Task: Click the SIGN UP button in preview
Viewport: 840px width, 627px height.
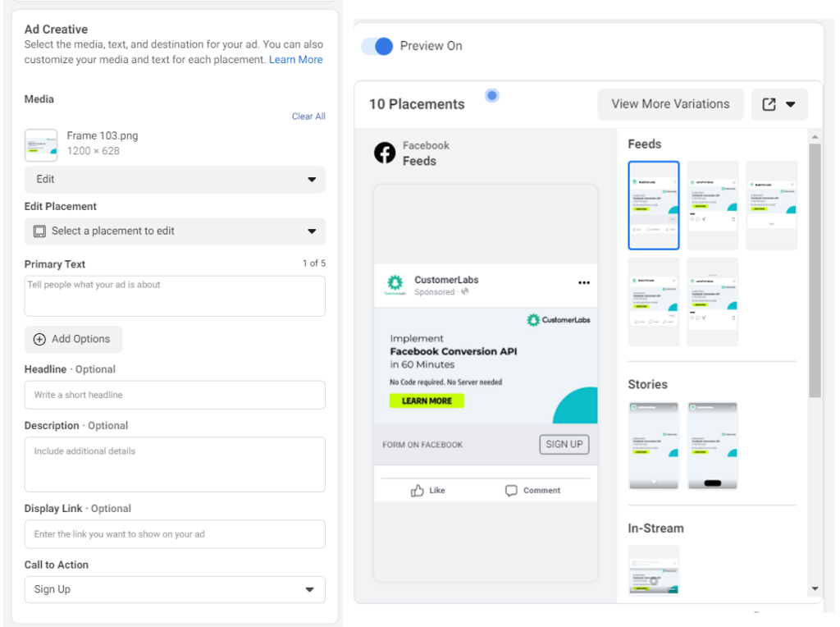Action: pos(564,444)
